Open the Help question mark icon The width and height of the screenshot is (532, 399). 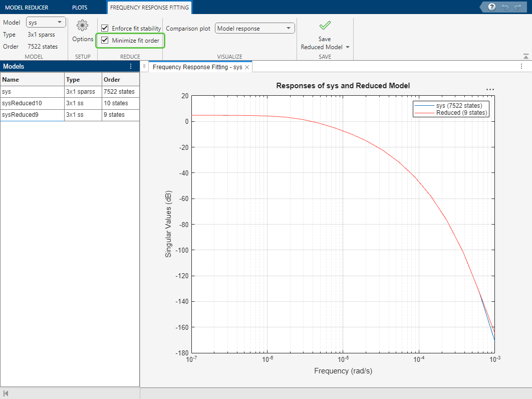[x=492, y=7]
